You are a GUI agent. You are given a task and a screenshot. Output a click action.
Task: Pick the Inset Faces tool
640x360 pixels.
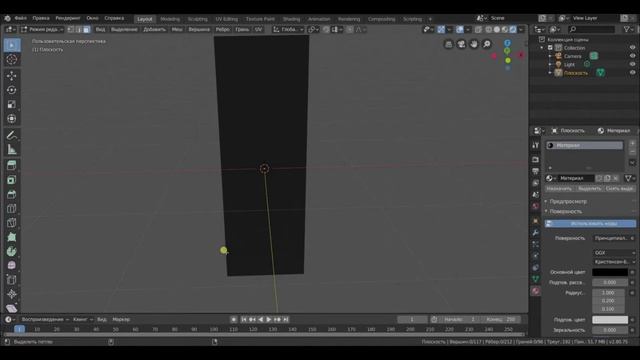(12, 180)
